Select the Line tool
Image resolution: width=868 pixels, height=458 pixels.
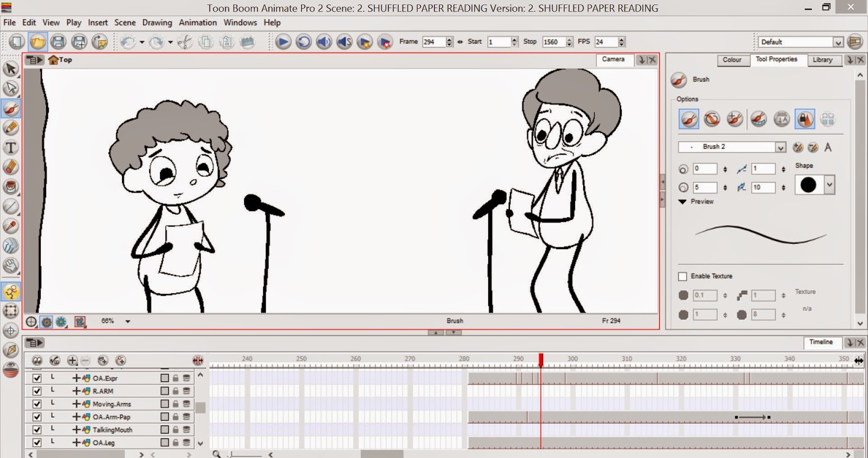tap(11, 206)
